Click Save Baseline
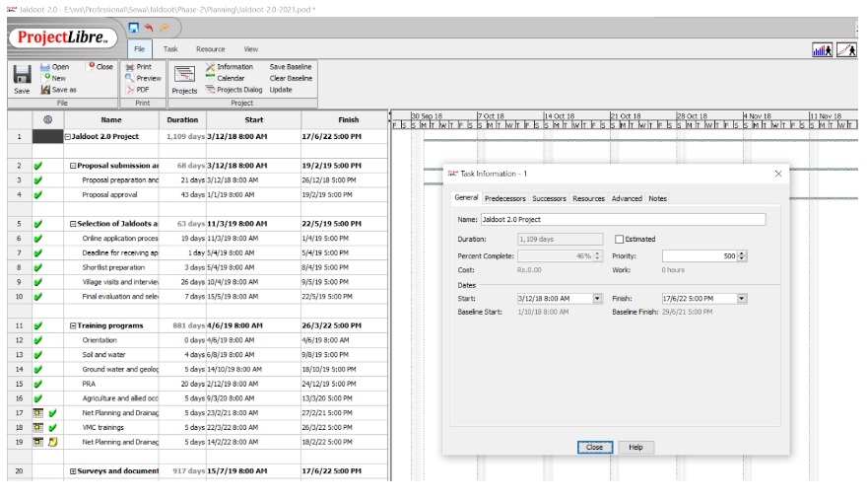 pyautogui.click(x=291, y=66)
